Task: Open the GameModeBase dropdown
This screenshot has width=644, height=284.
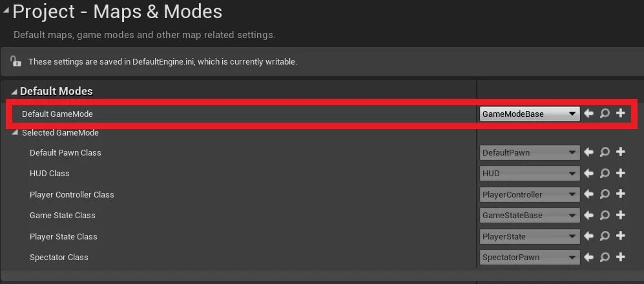Action: coord(530,114)
